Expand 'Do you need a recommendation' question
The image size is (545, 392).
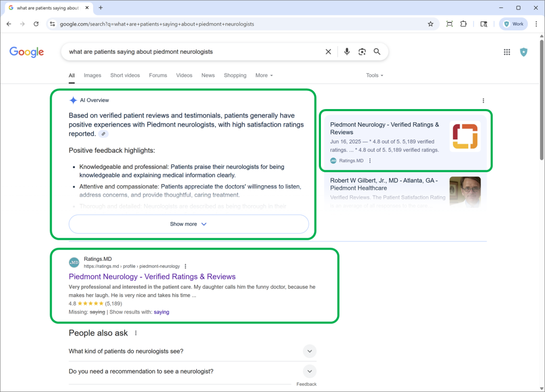click(192, 371)
